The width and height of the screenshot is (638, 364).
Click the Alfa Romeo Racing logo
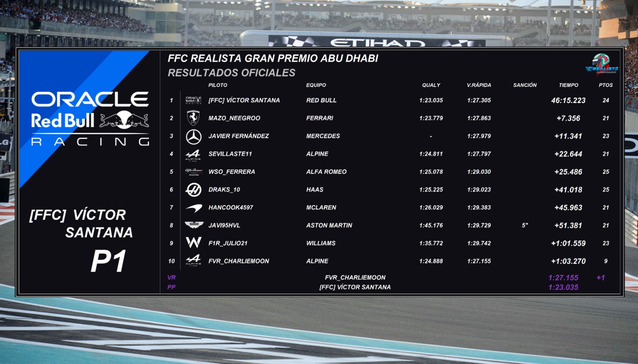[194, 172]
